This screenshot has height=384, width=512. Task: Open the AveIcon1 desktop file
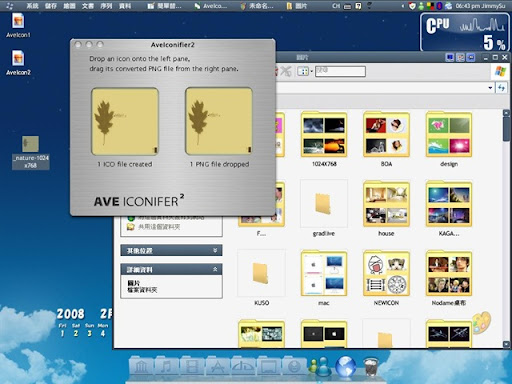[18, 25]
